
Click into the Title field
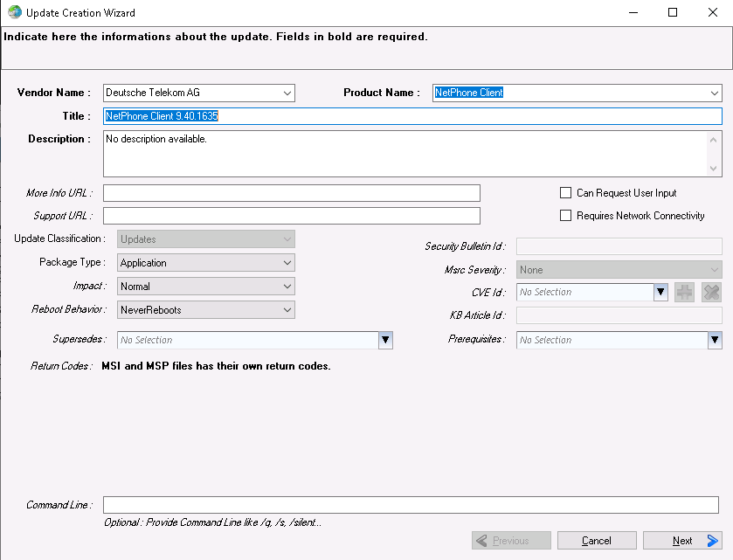(x=412, y=116)
